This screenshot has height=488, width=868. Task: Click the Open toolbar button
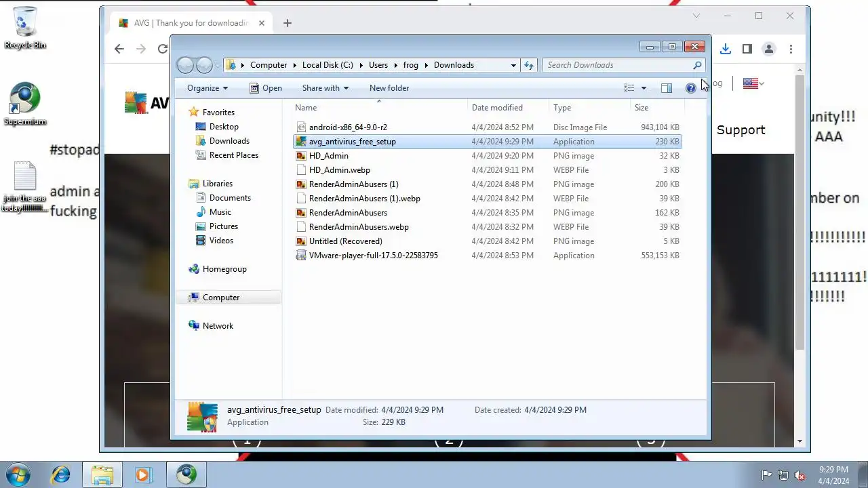pos(265,88)
